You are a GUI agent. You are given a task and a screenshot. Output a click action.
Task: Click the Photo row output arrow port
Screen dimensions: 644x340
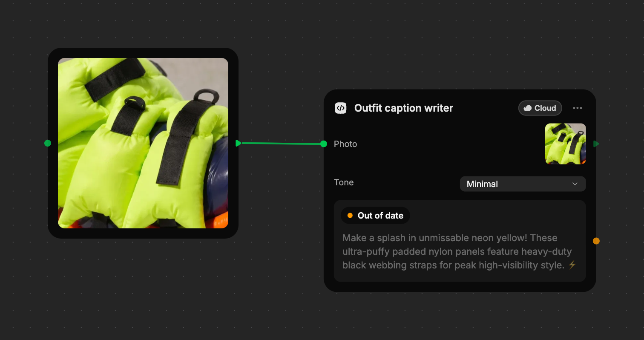pyautogui.click(x=596, y=144)
